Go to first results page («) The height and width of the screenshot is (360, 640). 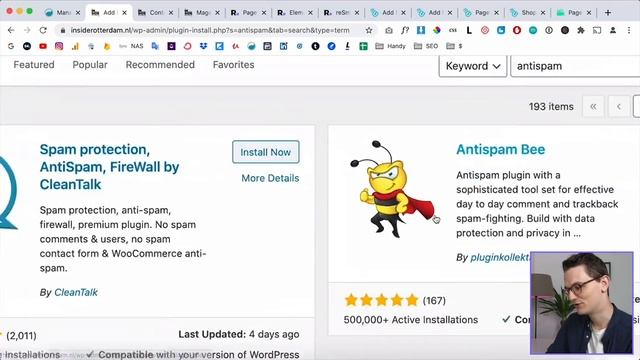point(593,107)
